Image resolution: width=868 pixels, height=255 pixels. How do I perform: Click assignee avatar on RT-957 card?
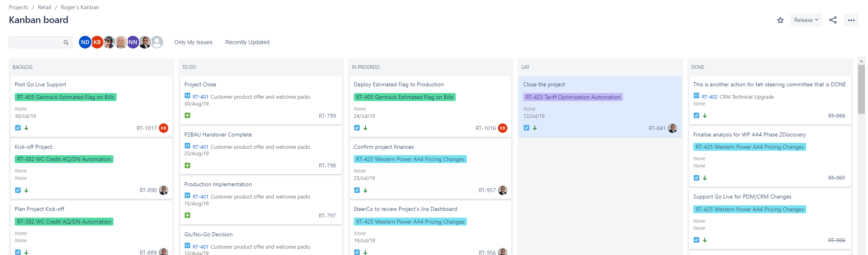tap(503, 190)
